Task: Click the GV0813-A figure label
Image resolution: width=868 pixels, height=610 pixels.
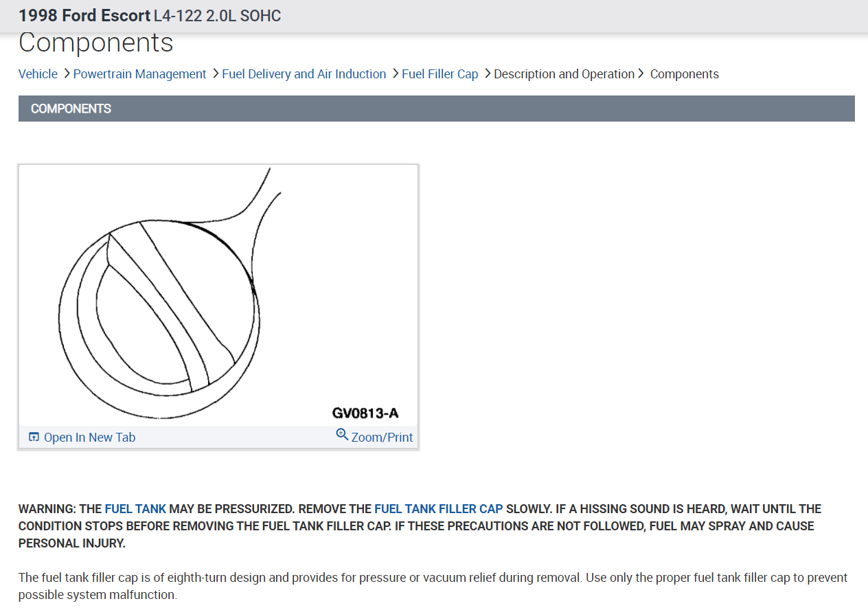Action: click(x=365, y=413)
